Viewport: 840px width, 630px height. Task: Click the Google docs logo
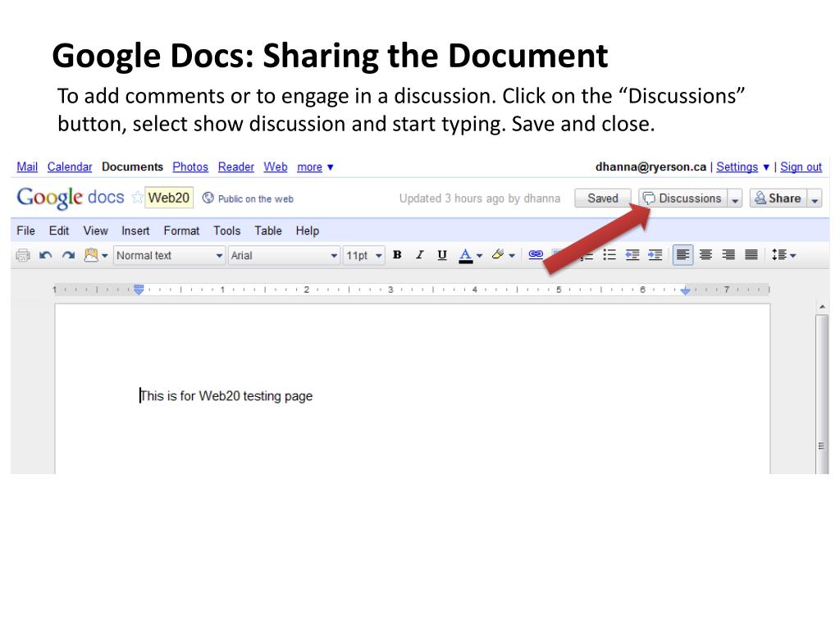click(x=71, y=198)
